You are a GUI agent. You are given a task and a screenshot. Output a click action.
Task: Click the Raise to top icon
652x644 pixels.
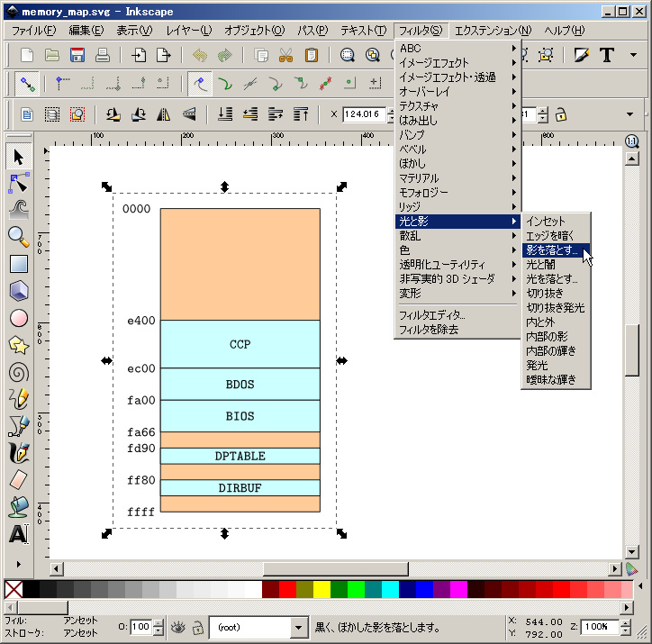301,113
